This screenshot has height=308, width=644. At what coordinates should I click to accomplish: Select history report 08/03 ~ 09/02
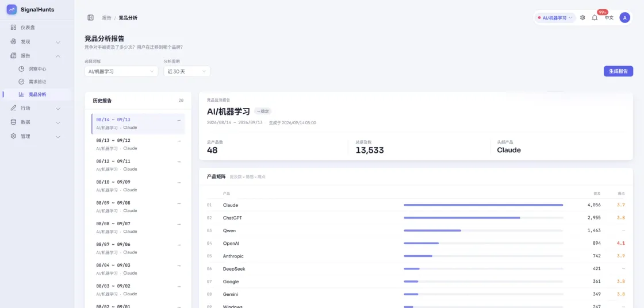[138, 290]
